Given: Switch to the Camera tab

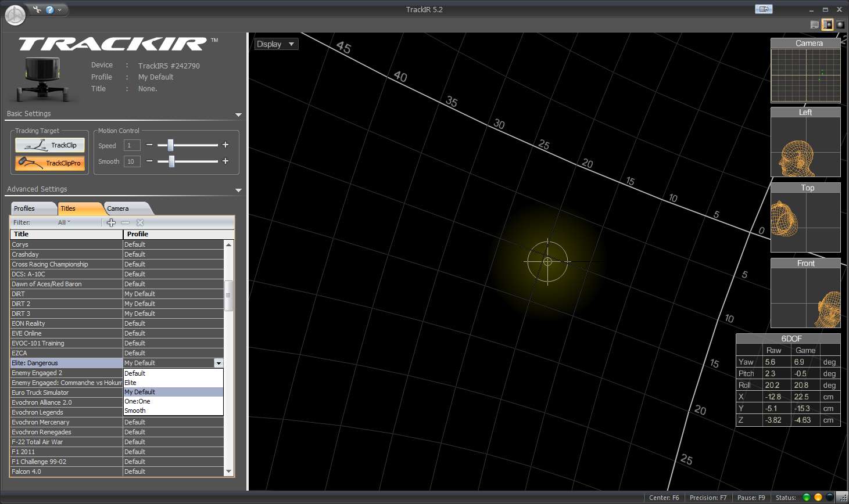Looking at the screenshot, I should [128, 208].
